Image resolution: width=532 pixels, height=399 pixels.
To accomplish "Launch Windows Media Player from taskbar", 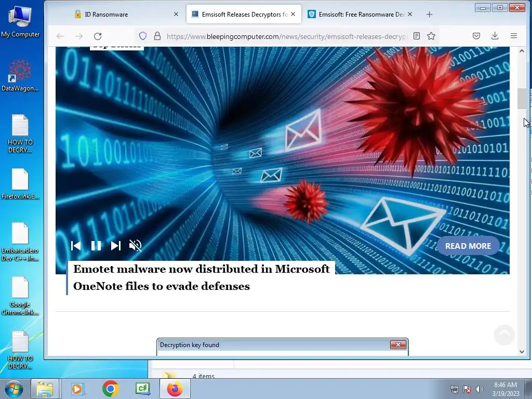I will click(x=77, y=389).
